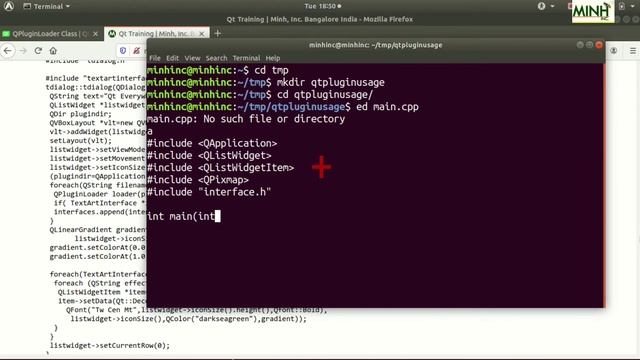Click the Firefox window title text
Screen dimensions: 640x360
click(320, 19)
